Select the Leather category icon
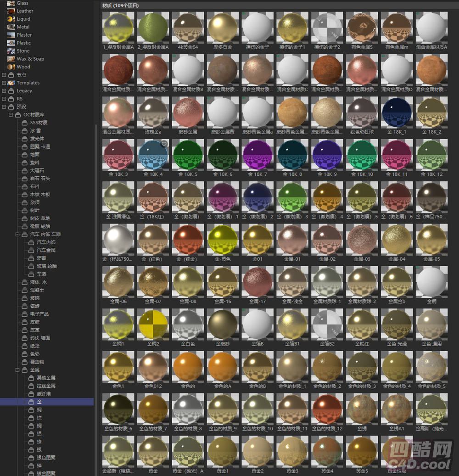 coord(11,11)
